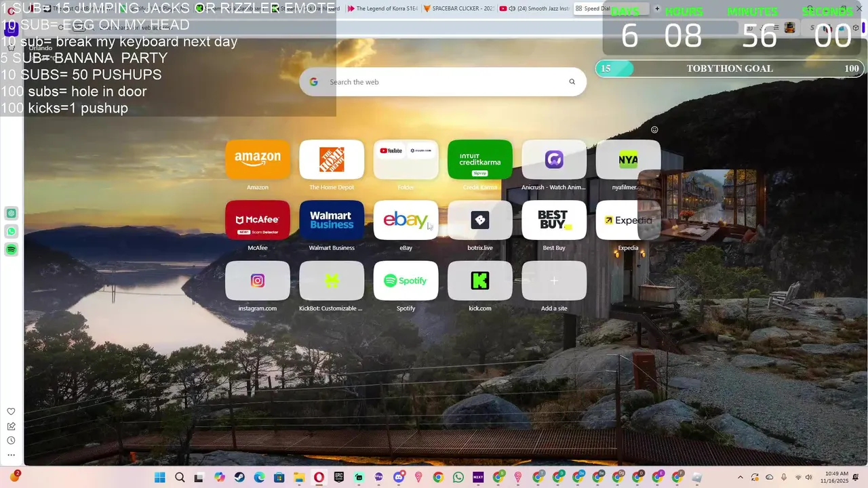Open the KickBot speed dial tile
This screenshot has width=868, height=488.
point(332,281)
